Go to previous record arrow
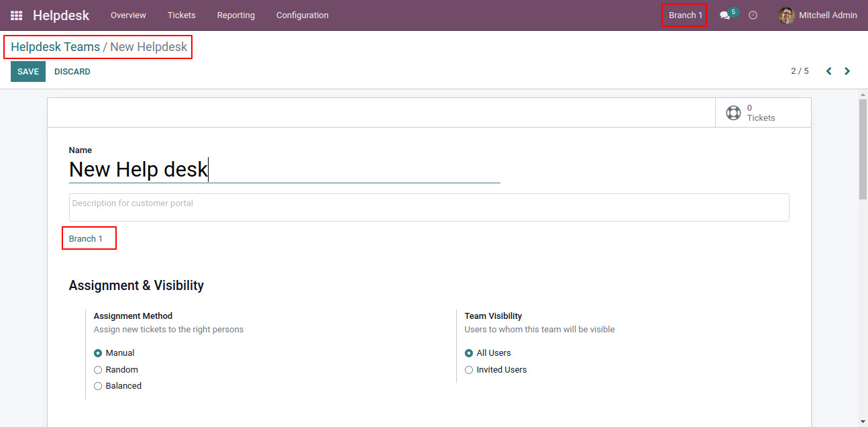 click(829, 71)
